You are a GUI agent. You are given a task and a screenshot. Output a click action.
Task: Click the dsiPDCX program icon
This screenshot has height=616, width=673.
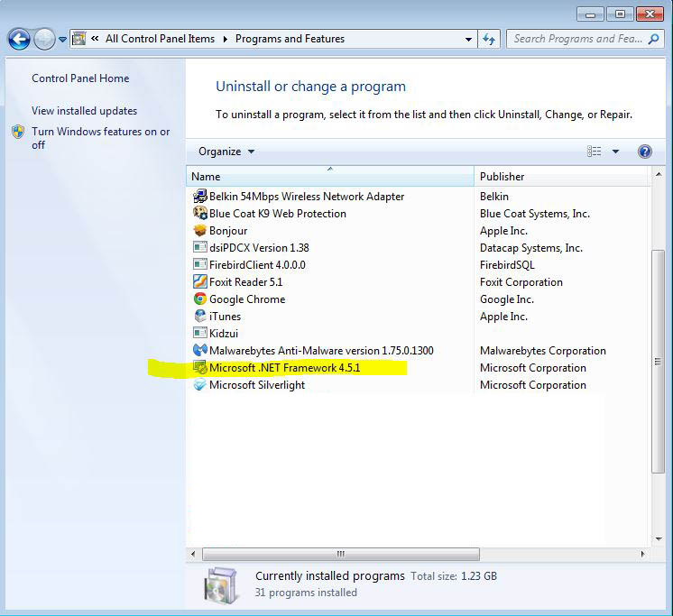point(200,247)
